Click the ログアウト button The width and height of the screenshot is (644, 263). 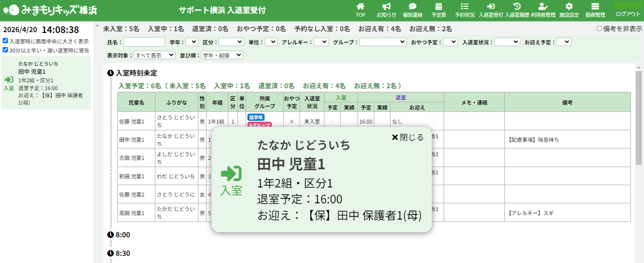628,14
